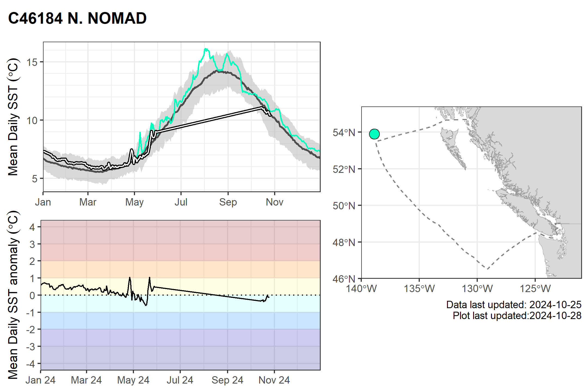Click the 46°N latitude label
588x392 pixels.
coord(344,279)
